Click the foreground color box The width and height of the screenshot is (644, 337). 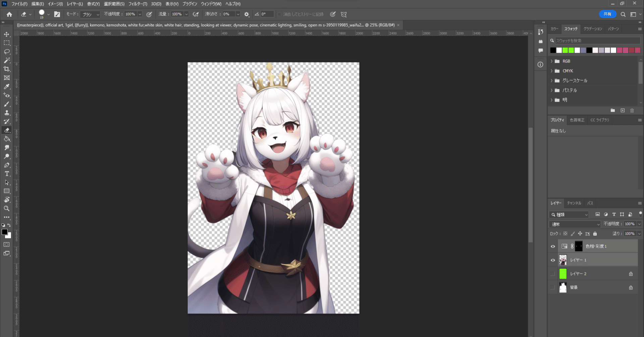[5, 232]
